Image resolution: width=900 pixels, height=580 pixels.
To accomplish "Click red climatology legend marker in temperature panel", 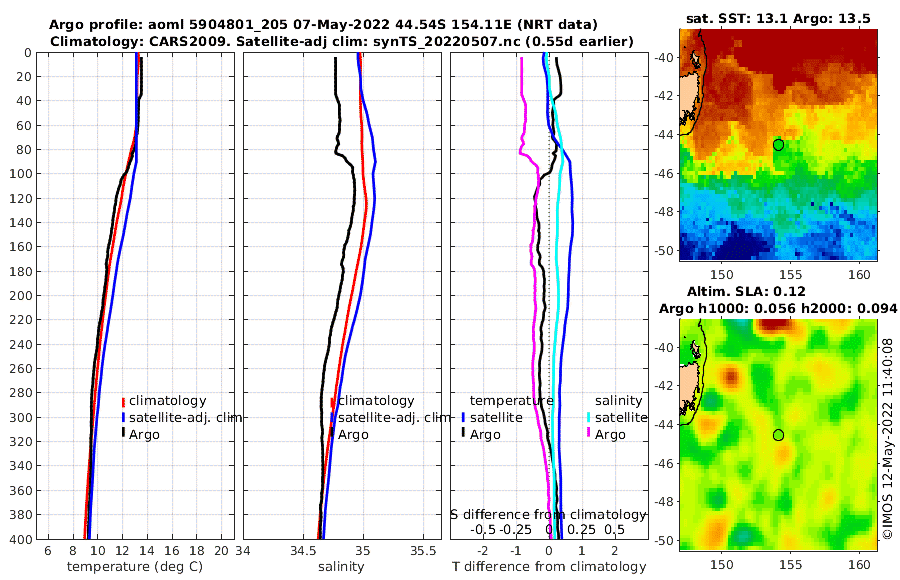I will [x=123, y=401].
